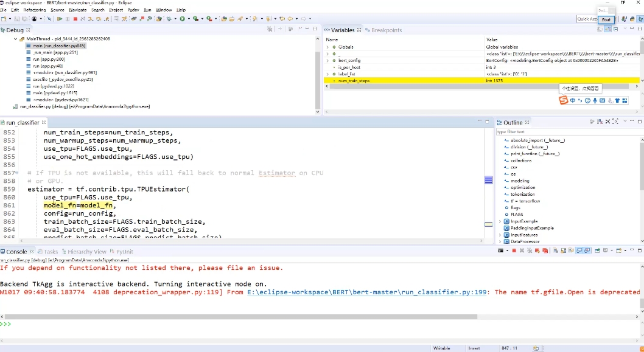Select the run_main [app.py:251] stack frame
Image resolution: width=644 pixels, height=352 pixels.
pos(56,52)
